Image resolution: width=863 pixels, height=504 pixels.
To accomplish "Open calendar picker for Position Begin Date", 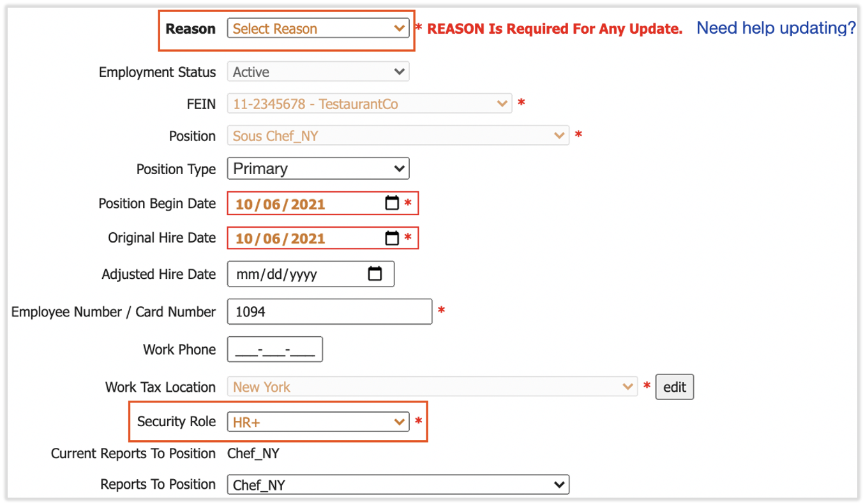I will click(392, 204).
